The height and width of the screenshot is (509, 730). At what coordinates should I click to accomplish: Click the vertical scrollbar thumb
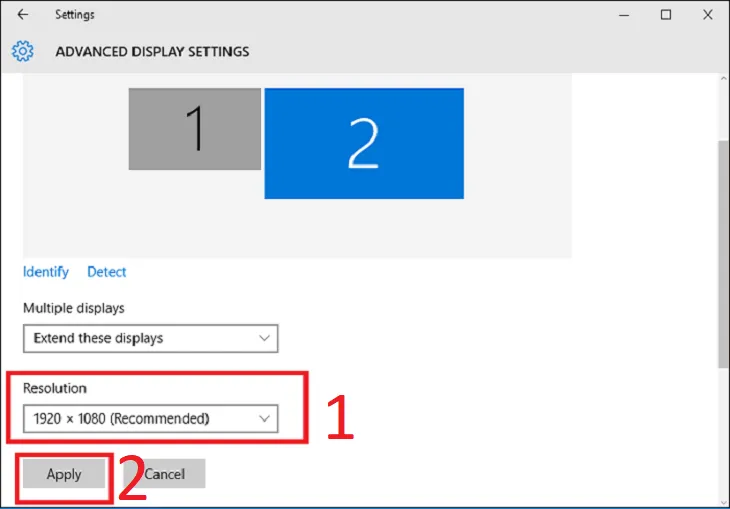(x=723, y=250)
